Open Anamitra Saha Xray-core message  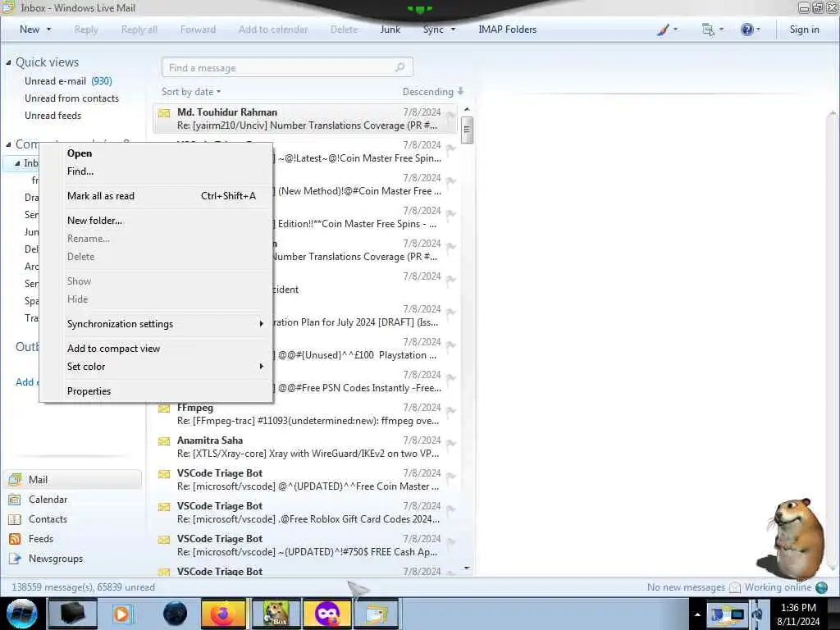point(305,447)
